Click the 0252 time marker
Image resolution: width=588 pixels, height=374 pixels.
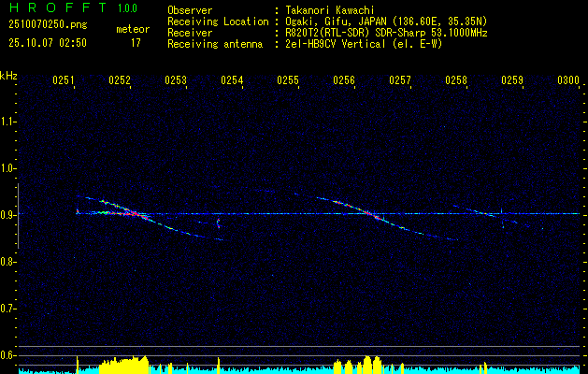[120, 80]
